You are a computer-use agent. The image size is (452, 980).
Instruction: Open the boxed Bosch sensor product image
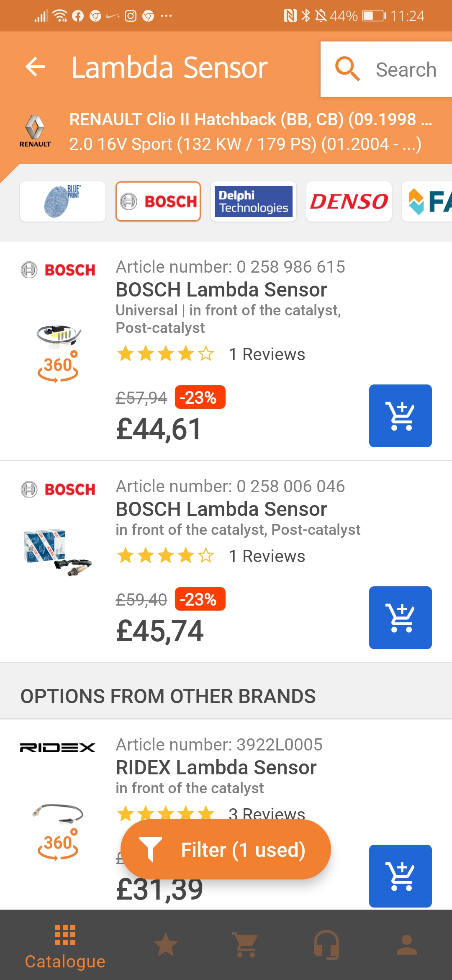[x=58, y=551]
